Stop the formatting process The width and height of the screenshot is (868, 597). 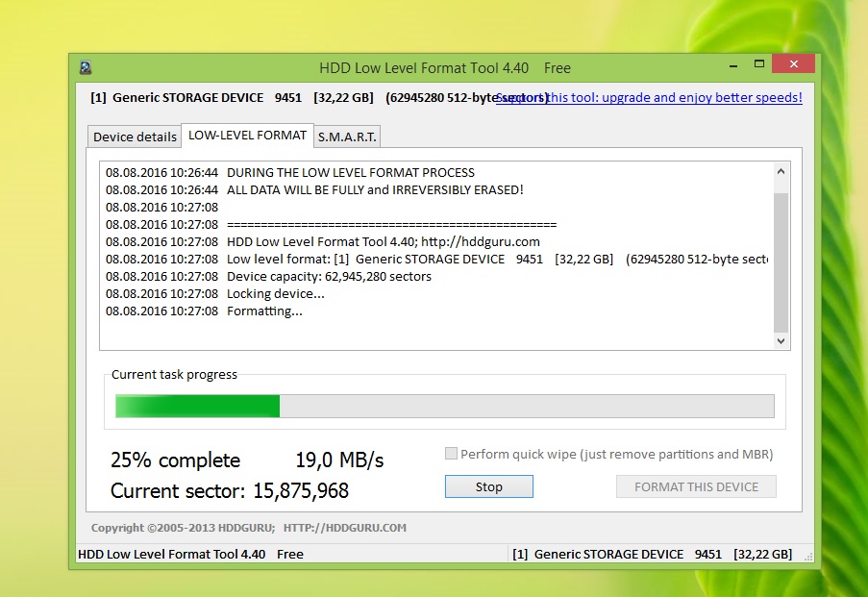(x=489, y=486)
